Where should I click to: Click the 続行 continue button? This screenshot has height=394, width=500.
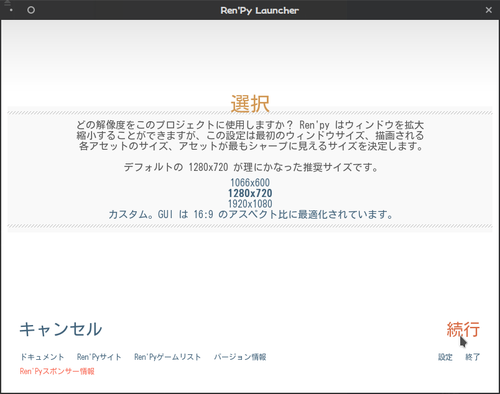pos(463,329)
